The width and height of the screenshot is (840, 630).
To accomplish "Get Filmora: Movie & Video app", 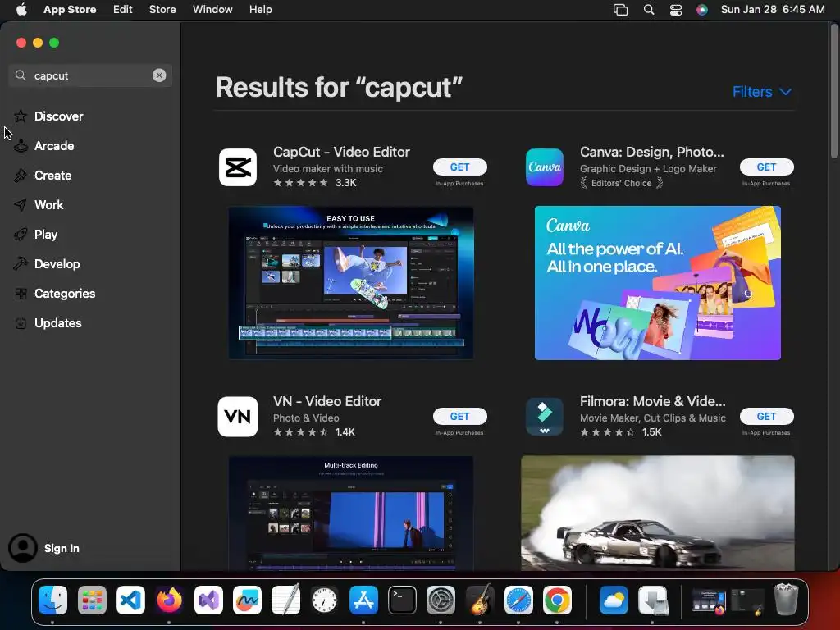I will [x=767, y=416].
